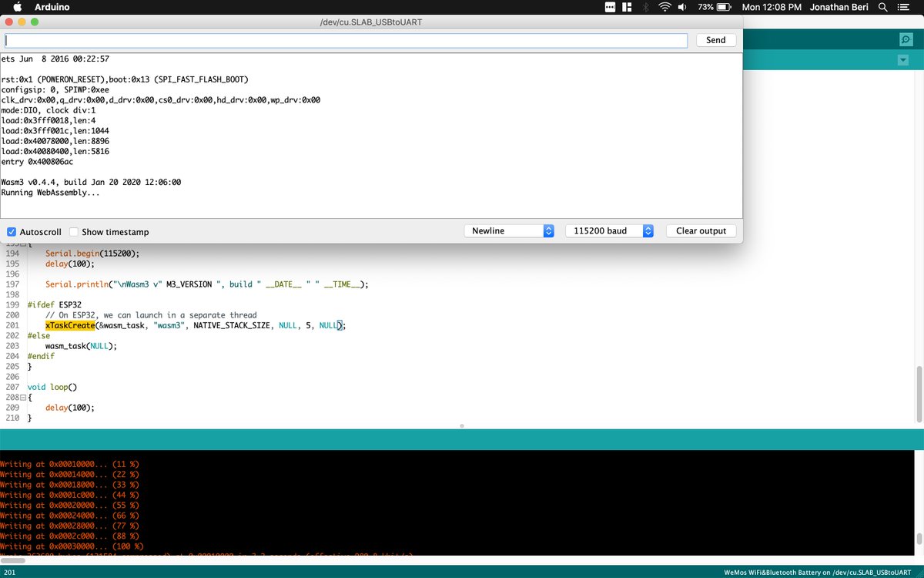The image size is (924, 578).
Task: Click the Bluetooth icon in menu bar
Action: 646,7
